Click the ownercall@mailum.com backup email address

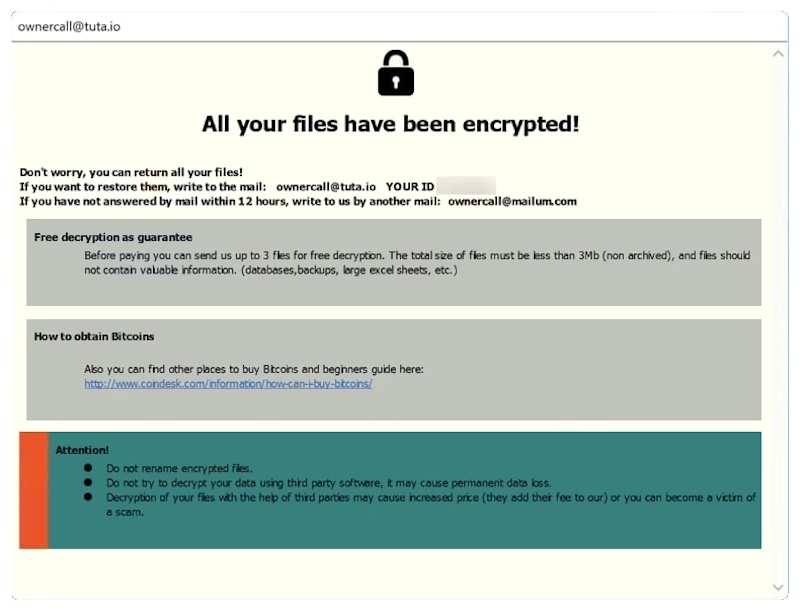tap(512, 201)
